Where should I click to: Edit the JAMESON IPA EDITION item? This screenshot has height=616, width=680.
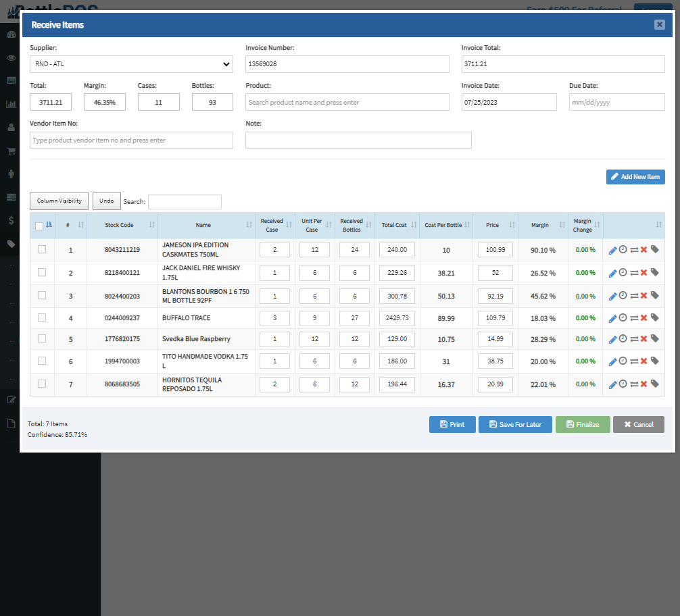[x=612, y=249]
